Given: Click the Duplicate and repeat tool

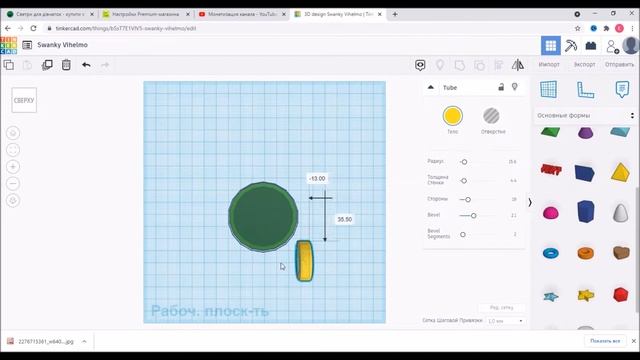Looking at the screenshot, I should pos(47,65).
